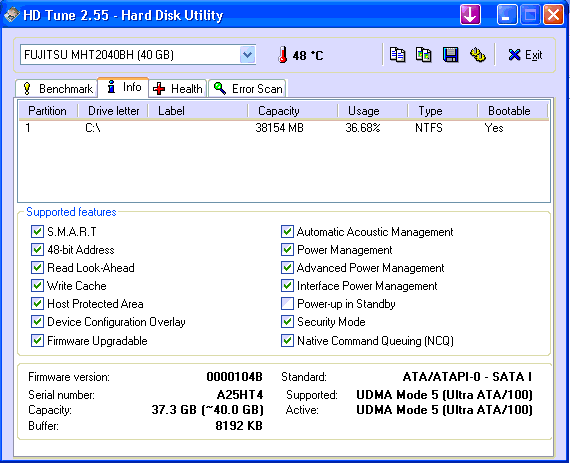Toggle the Write Cache checkbox
Viewport: 570px width, 463px height.
(37, 285)
